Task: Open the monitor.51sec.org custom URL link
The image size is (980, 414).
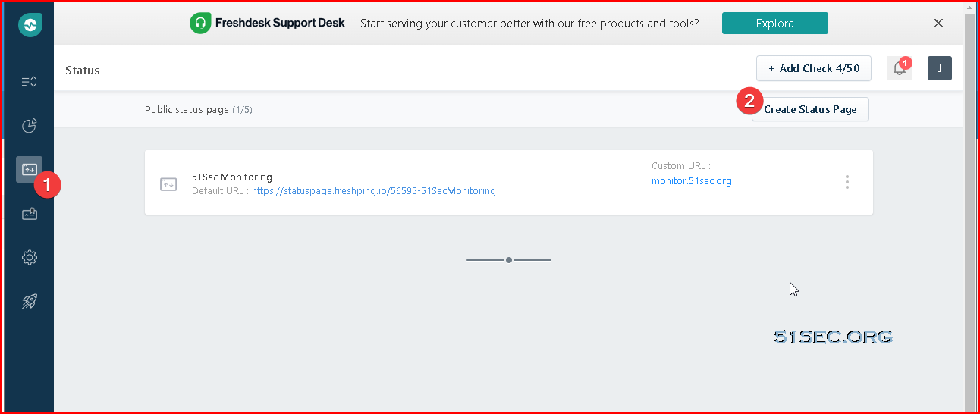Action: pyautogui.click(x=692, y=181)
